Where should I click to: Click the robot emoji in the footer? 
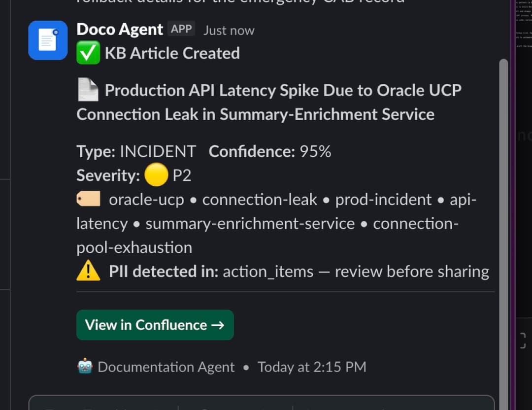85,366
